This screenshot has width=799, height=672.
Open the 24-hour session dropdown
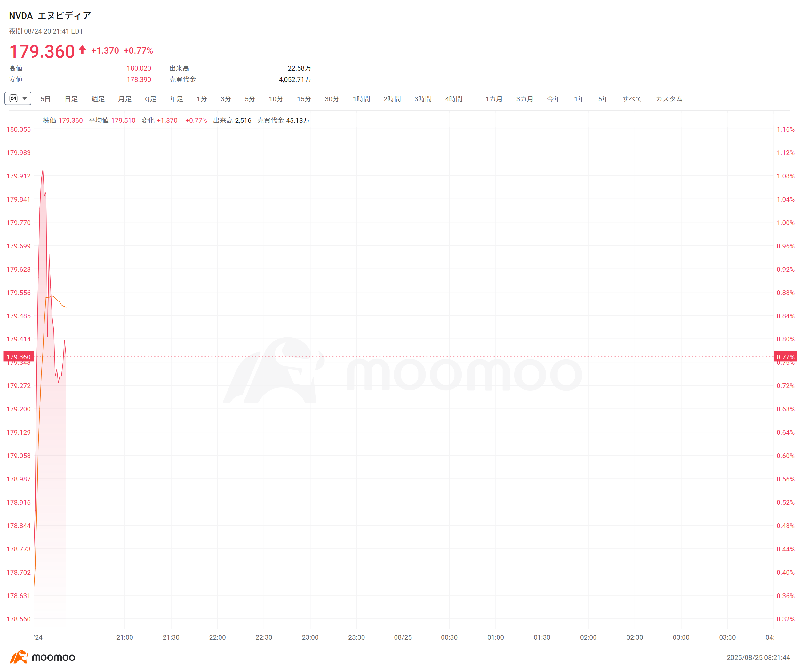[x=18, y=98]
